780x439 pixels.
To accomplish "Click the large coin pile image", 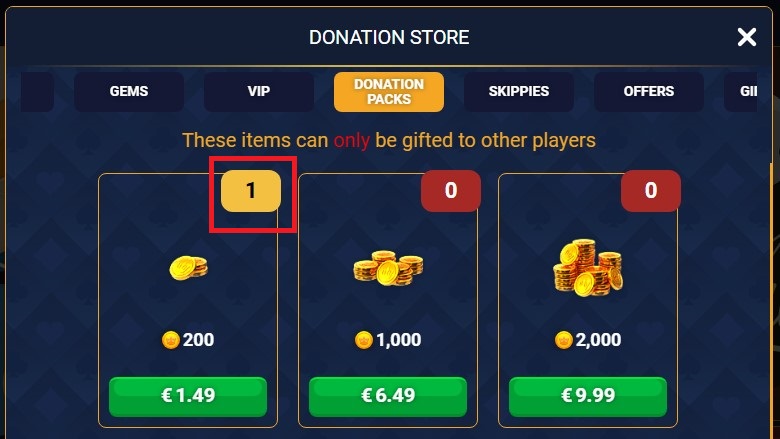I will [x=588, y=267].
